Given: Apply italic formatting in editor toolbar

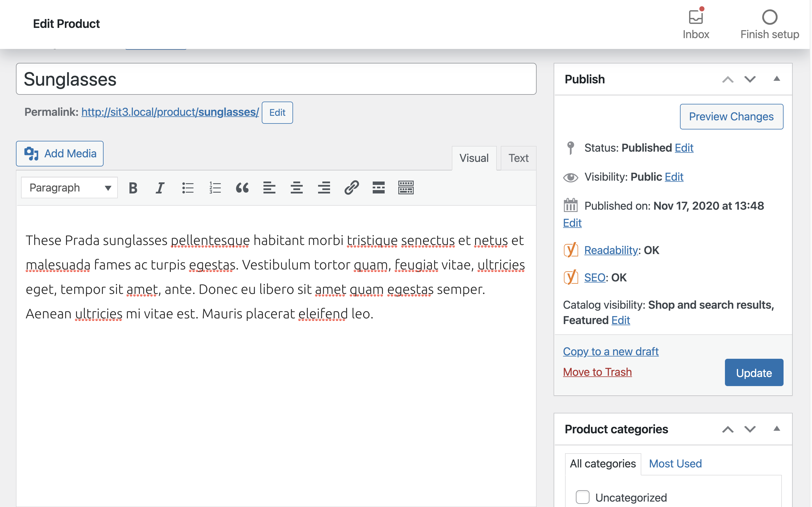Looking at the screenshot, I should 160,188.
